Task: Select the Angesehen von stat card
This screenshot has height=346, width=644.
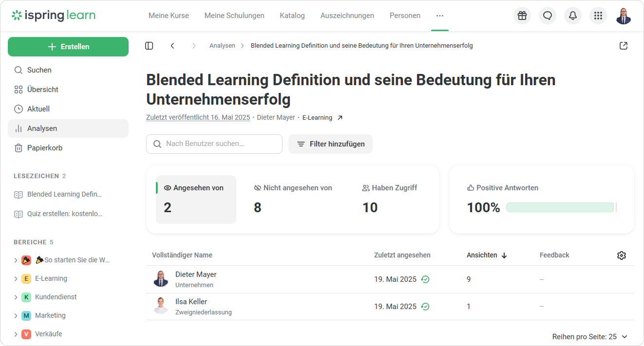Action: coord(196,200)
